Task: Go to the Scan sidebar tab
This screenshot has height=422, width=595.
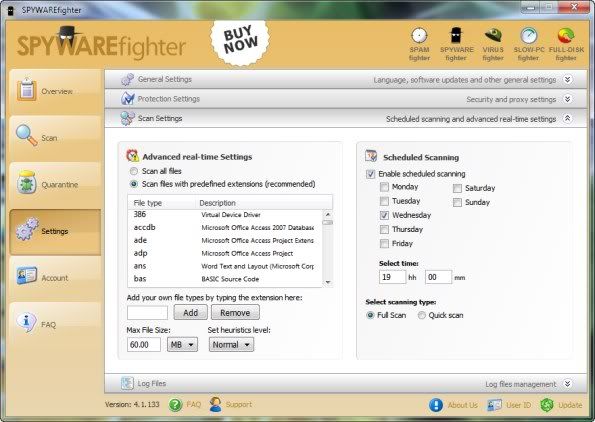Action: tap(55, 138)
